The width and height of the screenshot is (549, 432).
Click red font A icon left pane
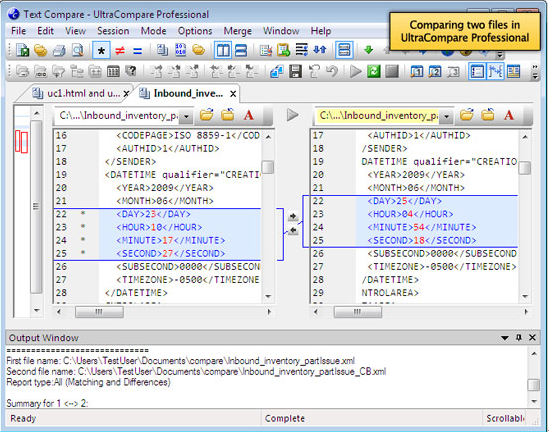(249, 115)
